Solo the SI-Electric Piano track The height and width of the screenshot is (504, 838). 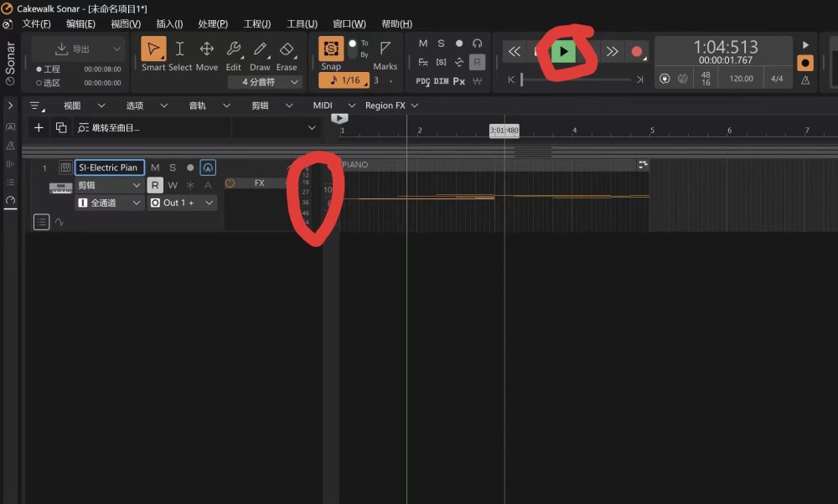coord(173,167)
